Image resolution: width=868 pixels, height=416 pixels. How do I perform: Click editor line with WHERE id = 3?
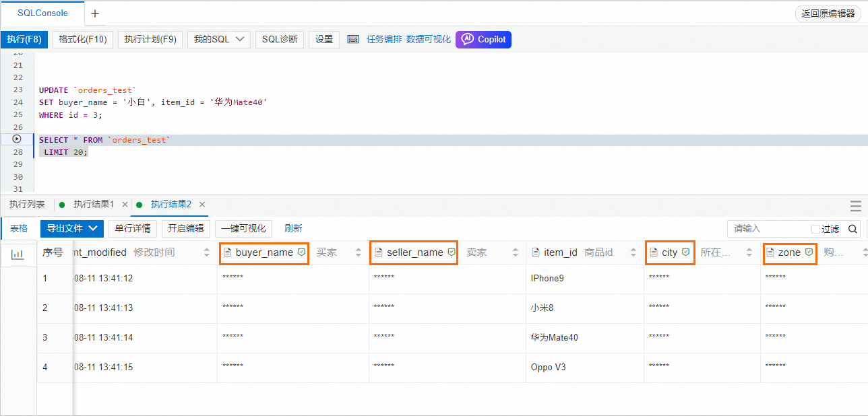click(x=71, y=115)
